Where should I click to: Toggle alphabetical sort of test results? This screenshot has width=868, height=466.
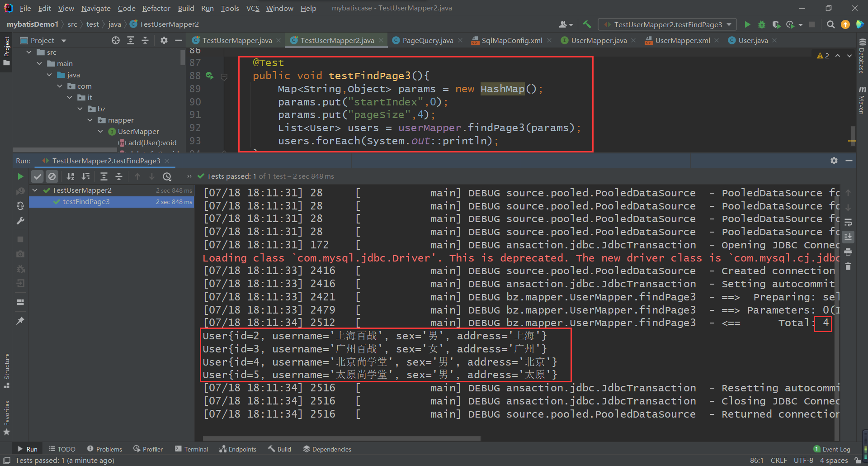click(x=71, y=176)
